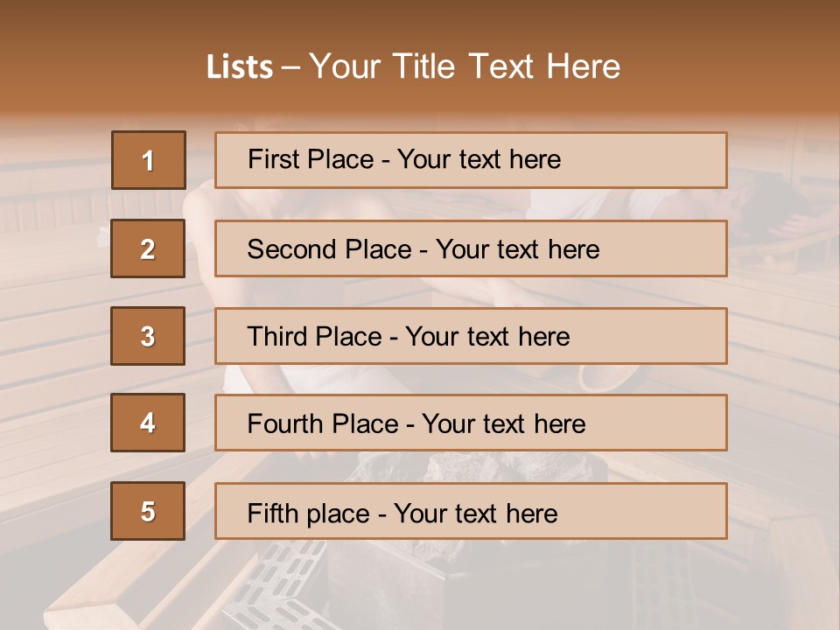Click the First Place text bar
The height and width of the screenshot is (630, 840).
point(471,160)
